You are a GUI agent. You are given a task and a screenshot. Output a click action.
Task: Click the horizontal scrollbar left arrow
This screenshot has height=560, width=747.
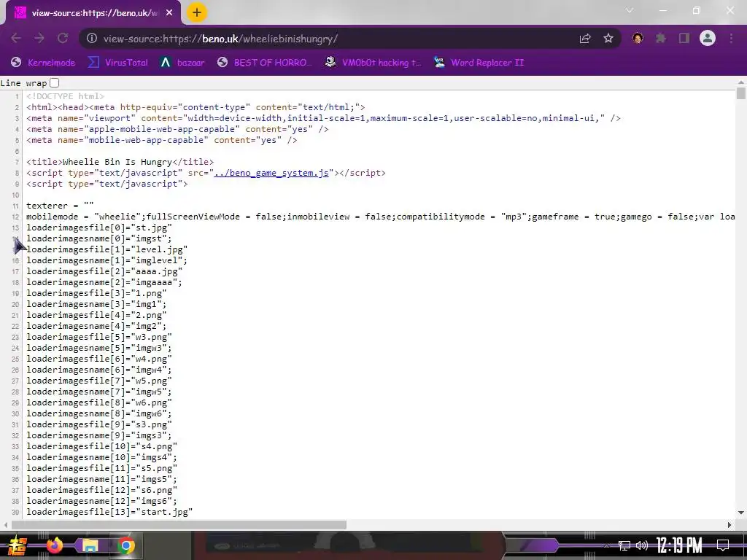click(5, 525)
